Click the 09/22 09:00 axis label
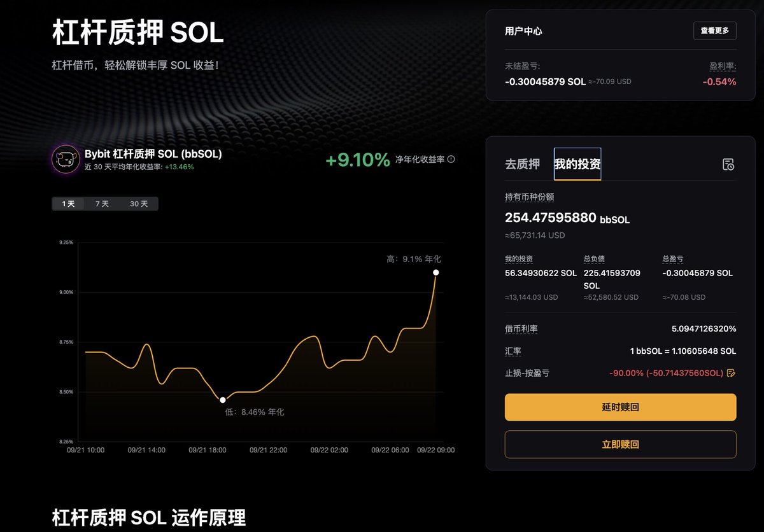The width and height of the screenshot is (764, 532). (436, 450)
